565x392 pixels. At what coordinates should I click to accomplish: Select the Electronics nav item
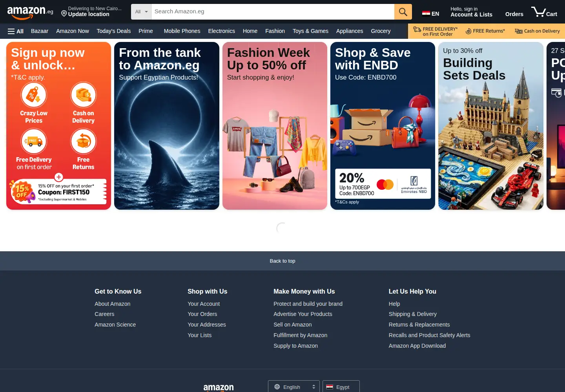coord(222,31)
